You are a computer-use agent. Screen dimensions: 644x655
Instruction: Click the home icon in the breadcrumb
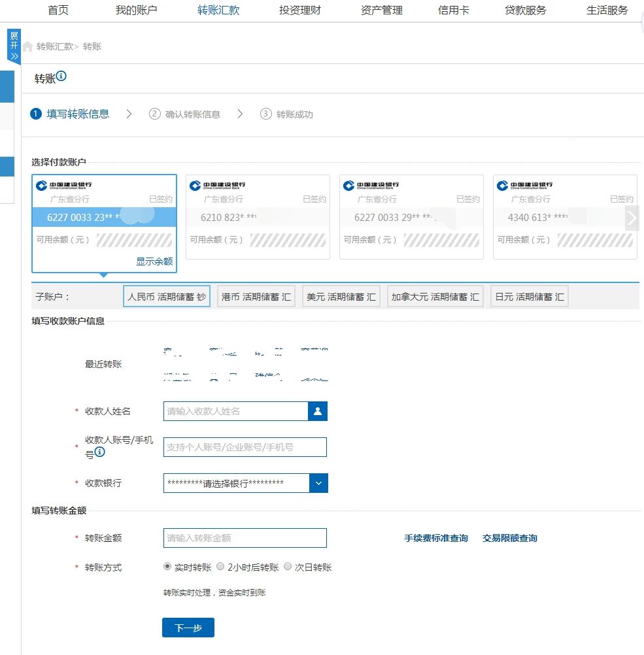(x=27, y=46)
